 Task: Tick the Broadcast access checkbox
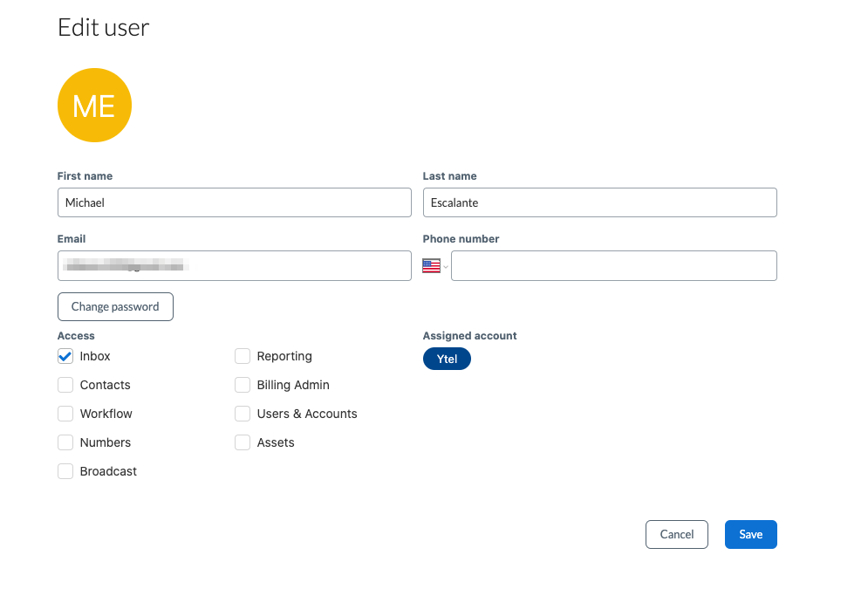65,471
